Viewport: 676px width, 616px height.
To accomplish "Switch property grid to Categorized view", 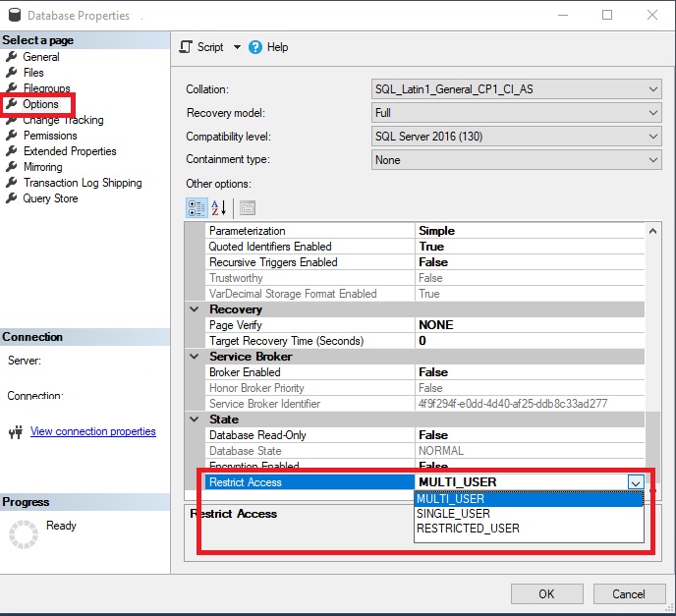I will point(196,207).
